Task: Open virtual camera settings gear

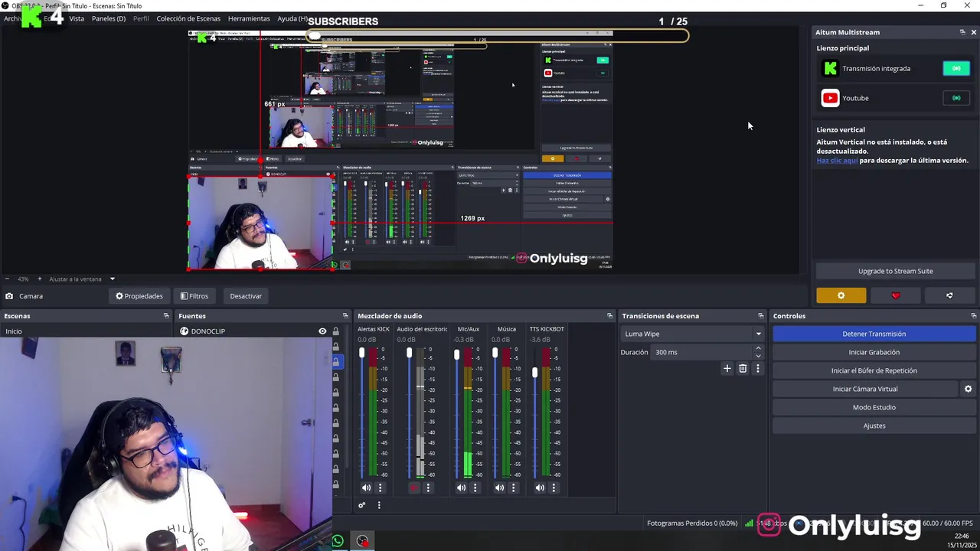Action: [968, 389]
